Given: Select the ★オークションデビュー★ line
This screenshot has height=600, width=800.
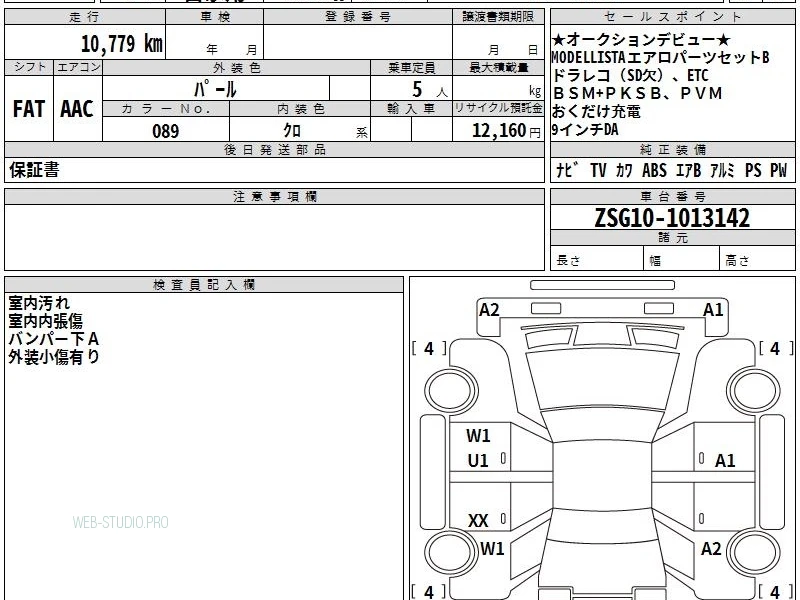Looking at the screenshot, I should [x=641, y=40].
